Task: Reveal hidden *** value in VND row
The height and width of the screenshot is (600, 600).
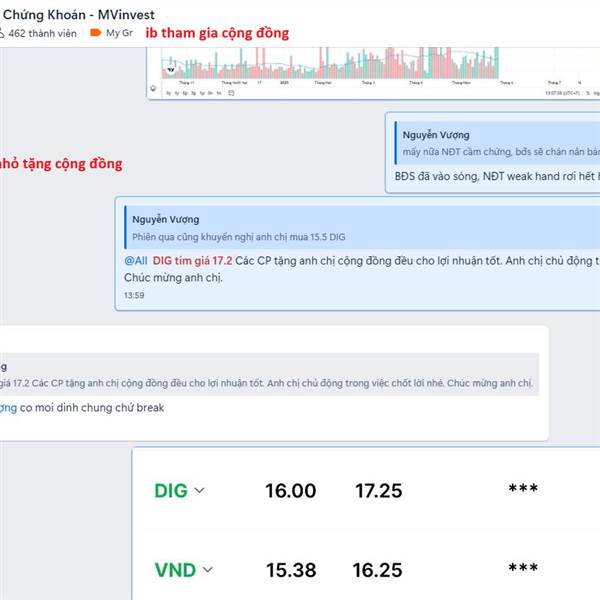Action: click(523, 568)
